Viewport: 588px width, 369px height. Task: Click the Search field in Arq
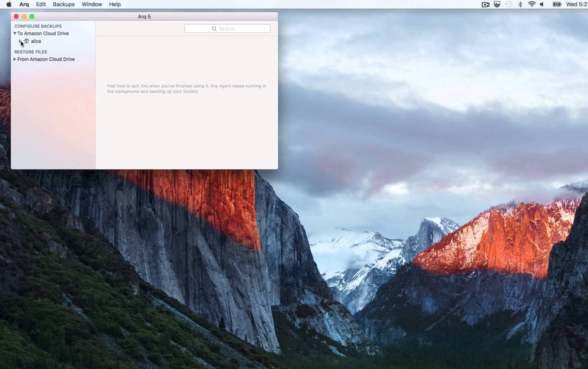pos(227,29)
